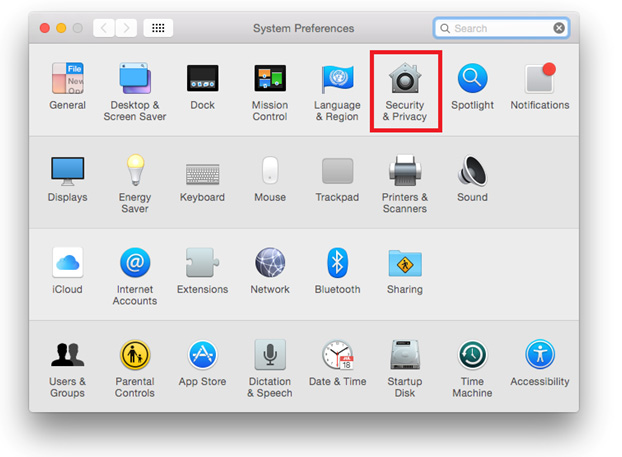Click the Search preferences field
The image size is (622, 457).
[501, 28]
